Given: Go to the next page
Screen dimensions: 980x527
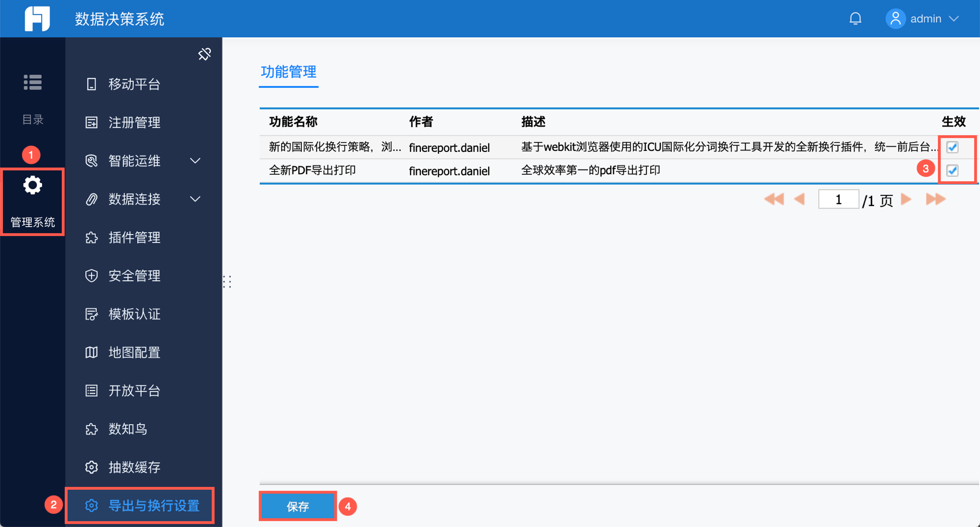Looking at the screenshot, I should click(906, 199).
